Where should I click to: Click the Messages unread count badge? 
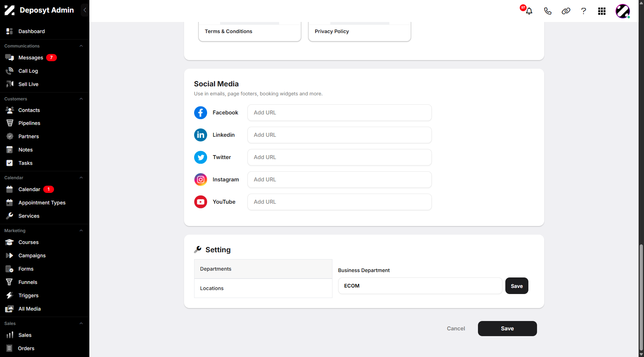point(52,58)
